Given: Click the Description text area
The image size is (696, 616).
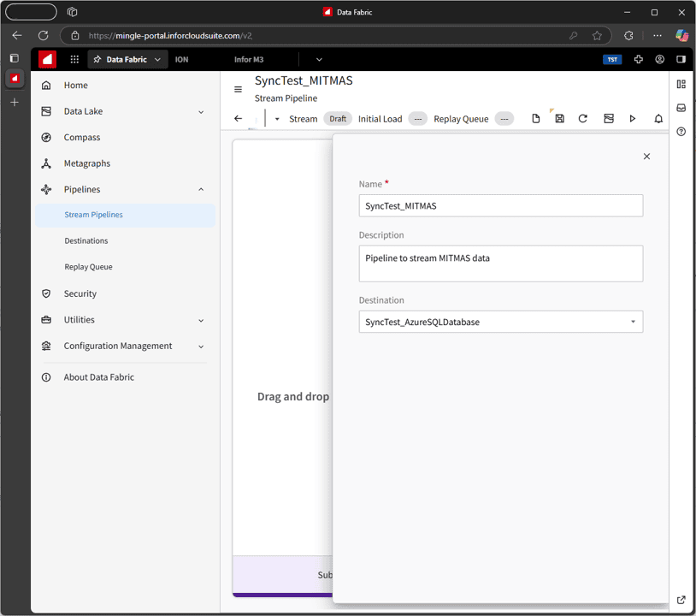Looking at the screenshot, I should pyautogui.click(x=501, y=264).
